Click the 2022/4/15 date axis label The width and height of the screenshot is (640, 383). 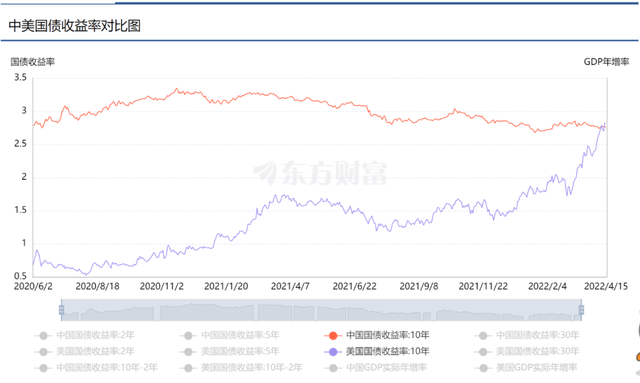(x=606, y=286)
